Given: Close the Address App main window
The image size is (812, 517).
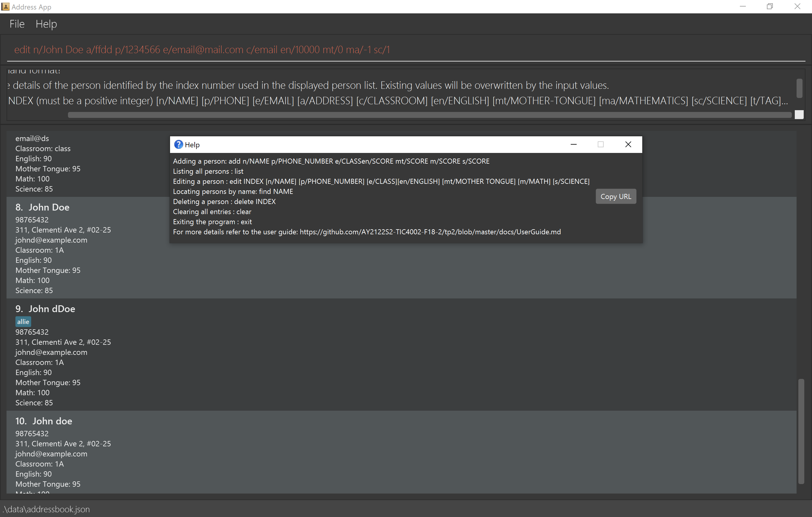Looking at the screenshot, I should coord(797,7).
